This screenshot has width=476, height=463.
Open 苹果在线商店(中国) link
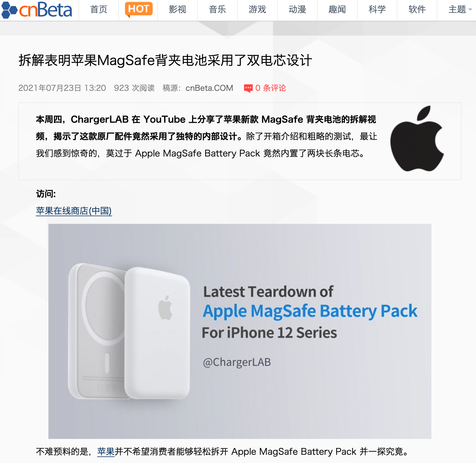pyautogui.click(x=74, y=211)
